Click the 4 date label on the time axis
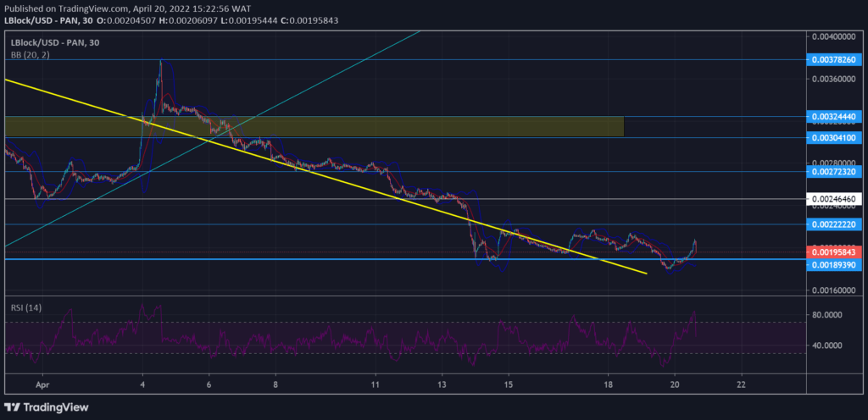 point(142,383)
